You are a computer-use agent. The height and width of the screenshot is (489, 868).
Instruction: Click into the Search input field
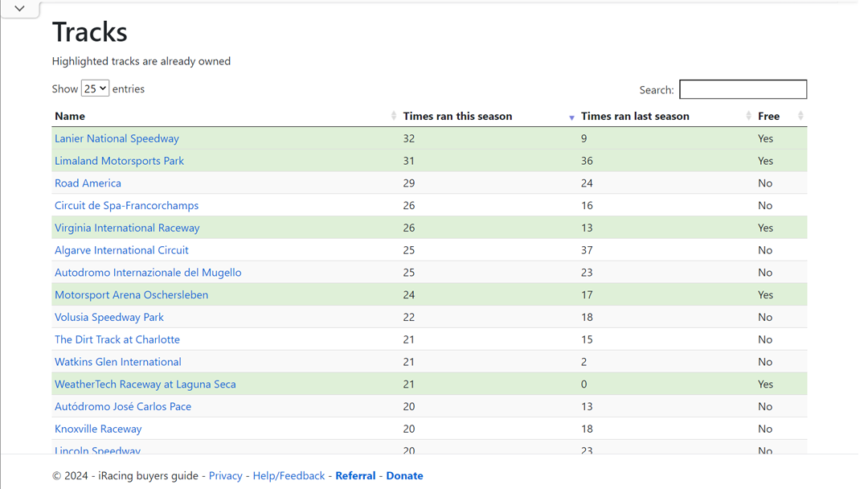(x=743, y=89)
